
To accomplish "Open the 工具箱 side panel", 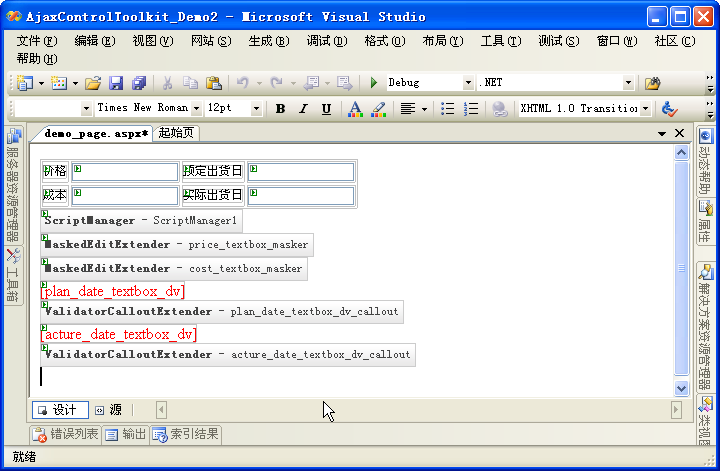I will pos(13,275).
